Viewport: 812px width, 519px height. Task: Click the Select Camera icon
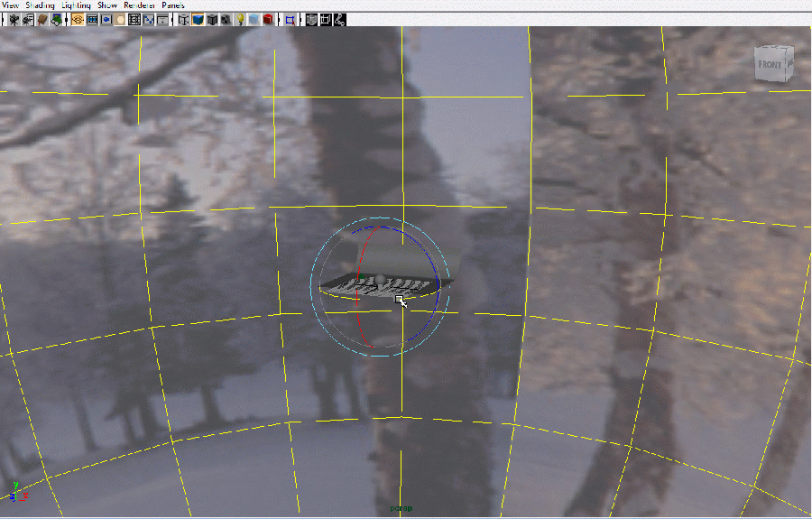(15, 19)
